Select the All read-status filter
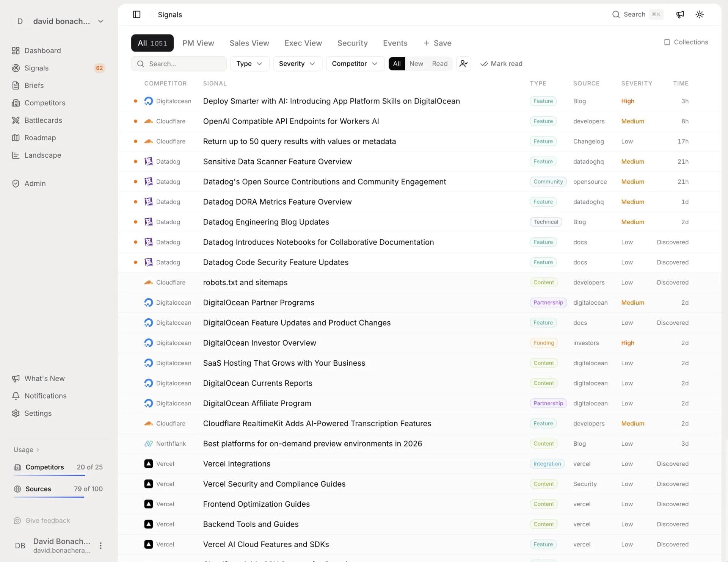Screen dimensions: 728x562 [x=397, y=64]
